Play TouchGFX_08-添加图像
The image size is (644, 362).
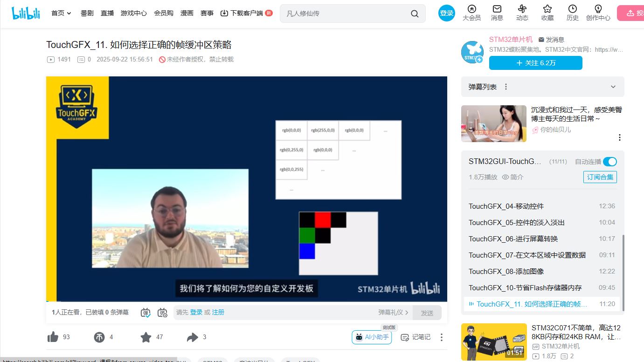point(542,271)
